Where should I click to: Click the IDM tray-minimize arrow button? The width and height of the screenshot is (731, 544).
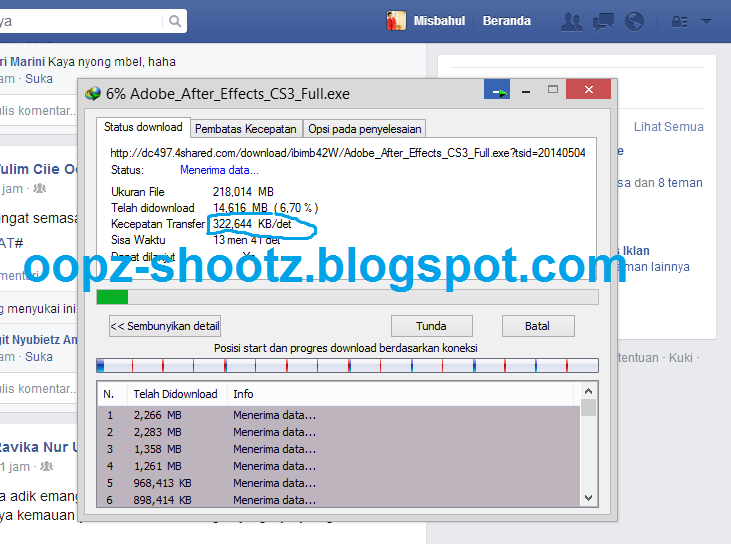pyautogui.click(x=497, y=89)
